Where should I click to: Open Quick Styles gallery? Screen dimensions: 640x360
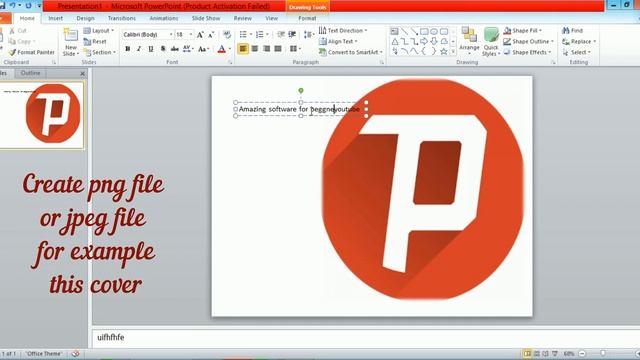[491, 42]
